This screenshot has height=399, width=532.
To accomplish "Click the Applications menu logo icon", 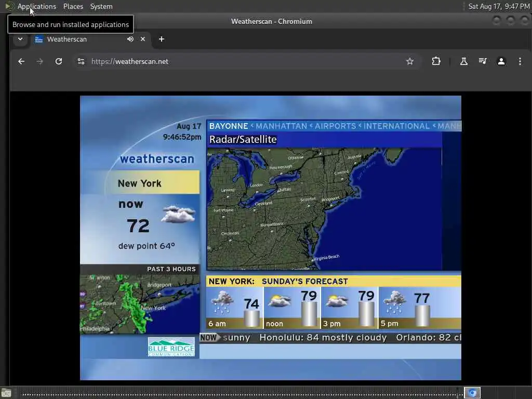I will point(10,6).
